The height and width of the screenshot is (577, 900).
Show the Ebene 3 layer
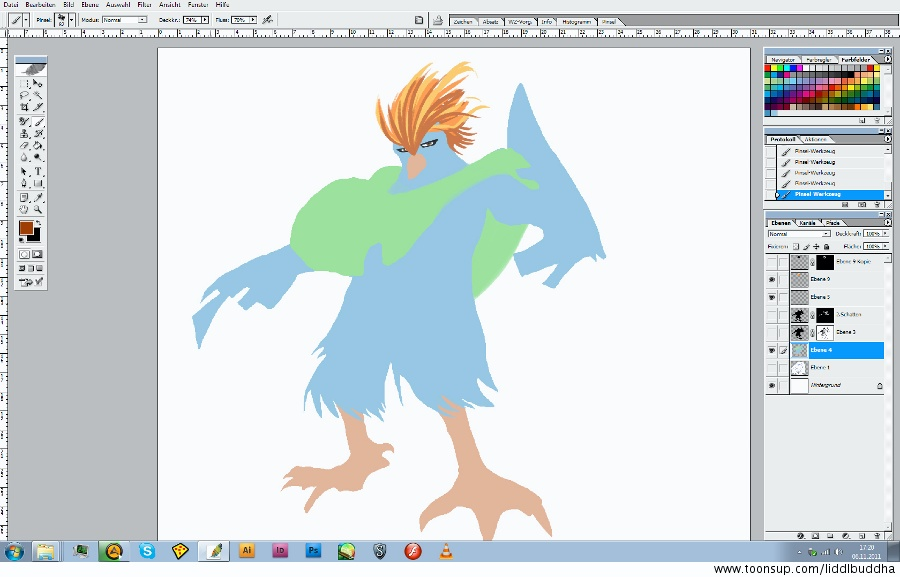point(771,332)
